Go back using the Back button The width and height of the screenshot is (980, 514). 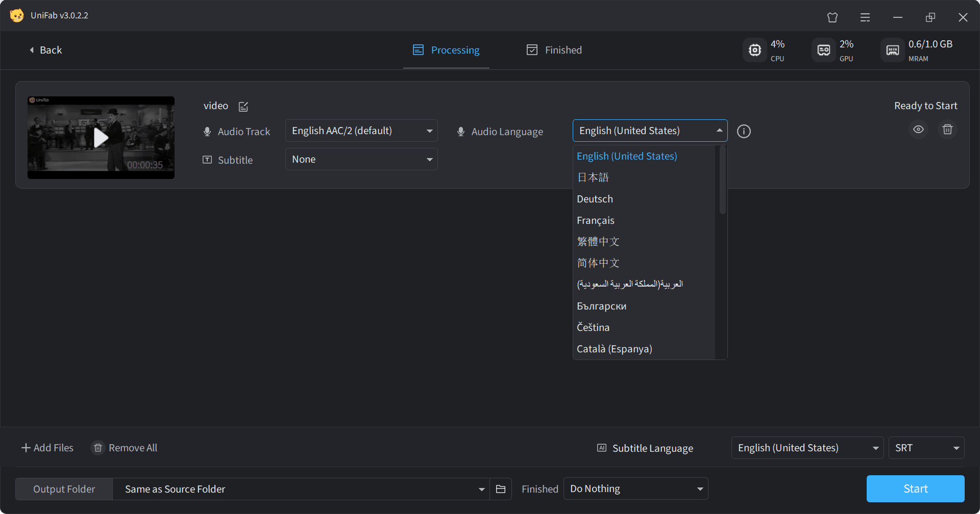[45, 50]
